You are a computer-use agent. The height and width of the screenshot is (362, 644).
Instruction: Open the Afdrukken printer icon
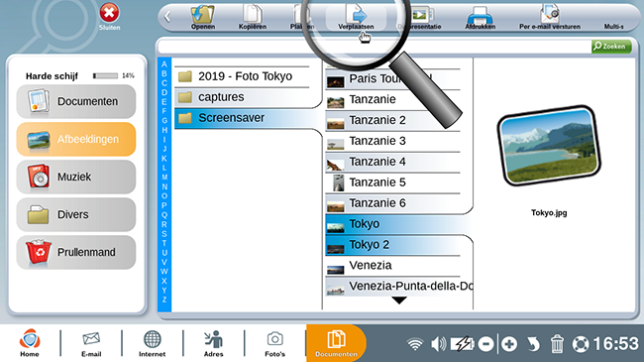pos(480,17)
